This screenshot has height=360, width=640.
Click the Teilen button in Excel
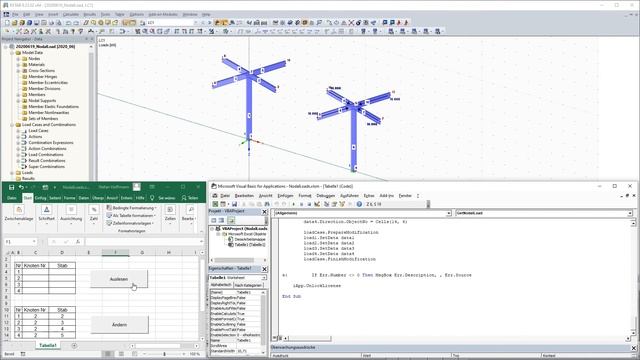tap(190, 198)
